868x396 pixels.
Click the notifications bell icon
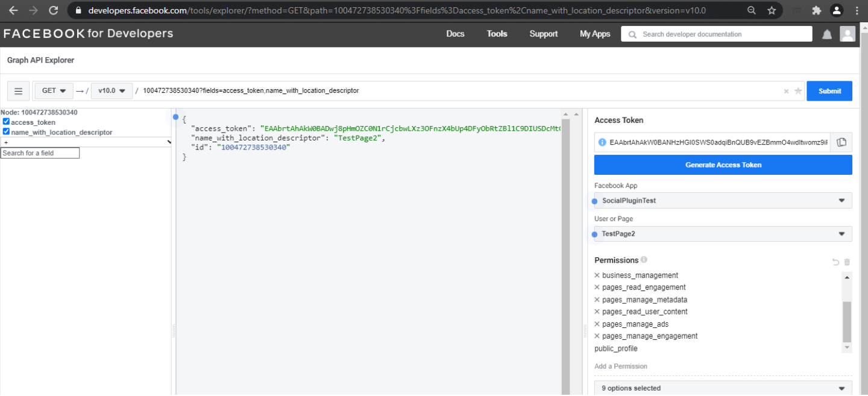pos(827,35)
